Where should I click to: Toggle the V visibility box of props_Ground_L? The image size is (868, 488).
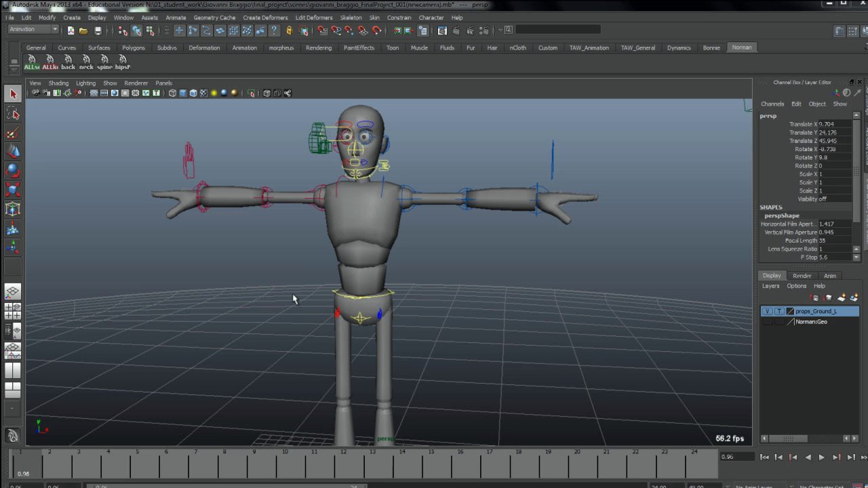point(767,311)
